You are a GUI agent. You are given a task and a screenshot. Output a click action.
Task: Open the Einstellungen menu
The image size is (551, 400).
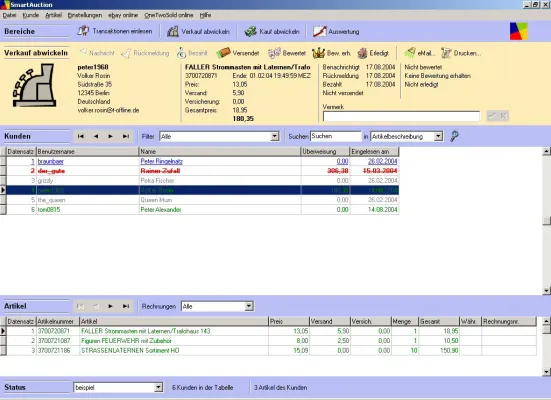coord(85,15)
